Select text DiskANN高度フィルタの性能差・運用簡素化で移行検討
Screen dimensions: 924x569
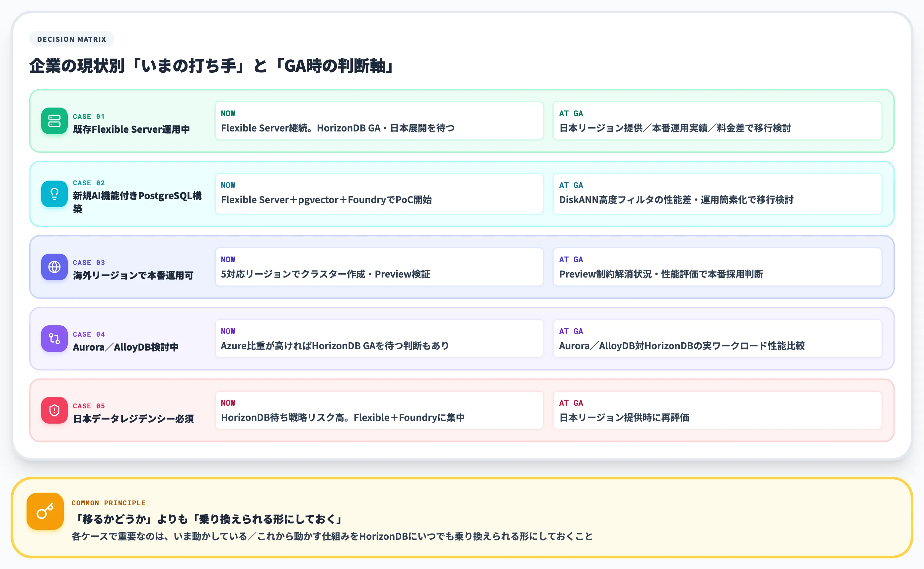676,200
